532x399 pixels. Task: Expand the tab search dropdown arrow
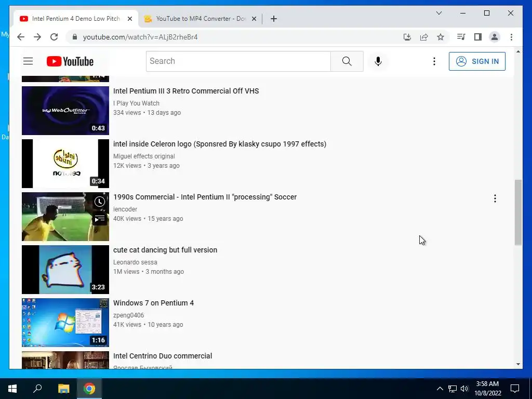pyautogui.click(x=438, y=13)
